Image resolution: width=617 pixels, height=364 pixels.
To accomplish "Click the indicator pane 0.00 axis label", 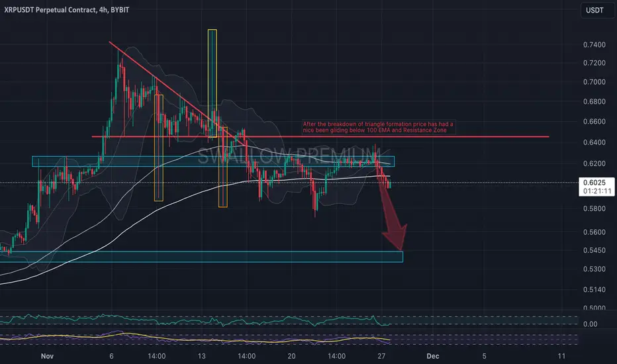I will click(x=590, y=324).
